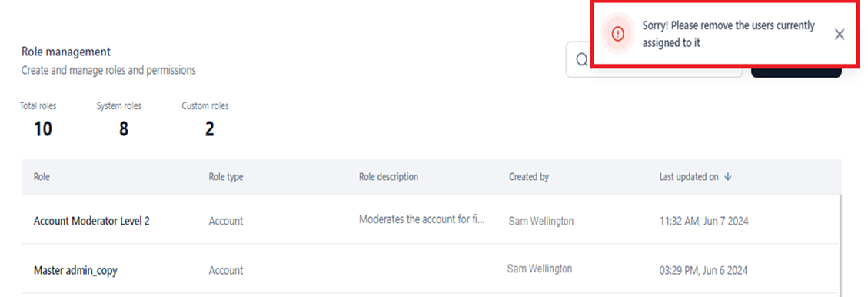Image resolution: width=868 pixels, height=297 pixels.
Task: Sort by Last updated on header
Action: pos(689,177)
